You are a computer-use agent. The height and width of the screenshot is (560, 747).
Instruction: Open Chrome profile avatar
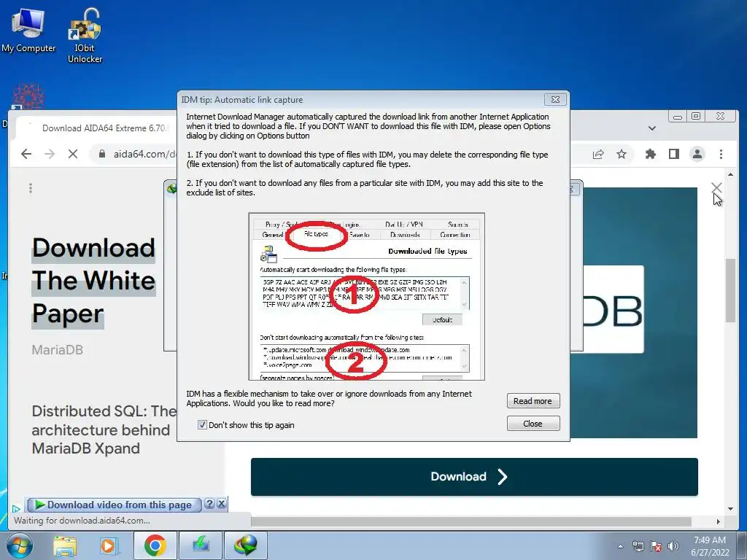click(697, 154)
